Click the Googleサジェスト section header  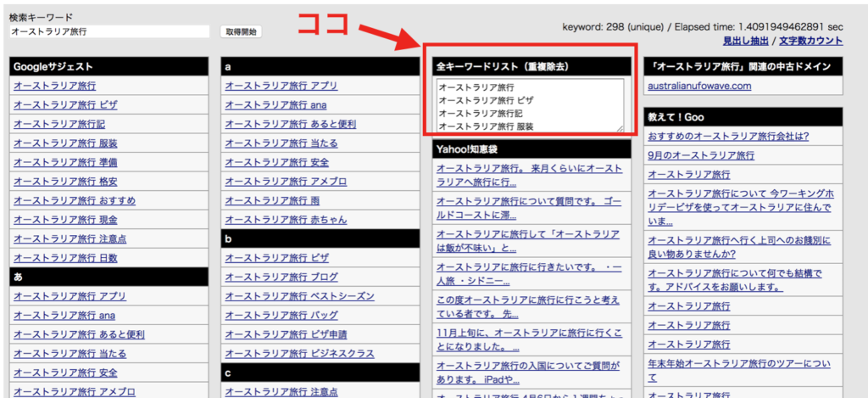(109, 66)
